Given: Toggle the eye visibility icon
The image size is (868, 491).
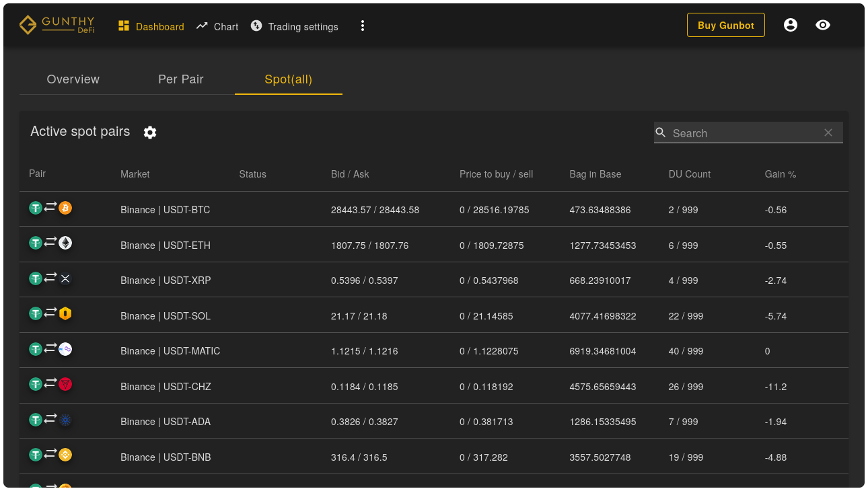Looking at the screenshot, I should tap(822, 25).
